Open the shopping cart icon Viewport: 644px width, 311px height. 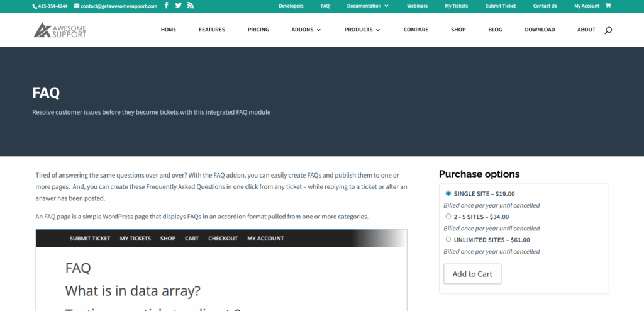(608, 6)
